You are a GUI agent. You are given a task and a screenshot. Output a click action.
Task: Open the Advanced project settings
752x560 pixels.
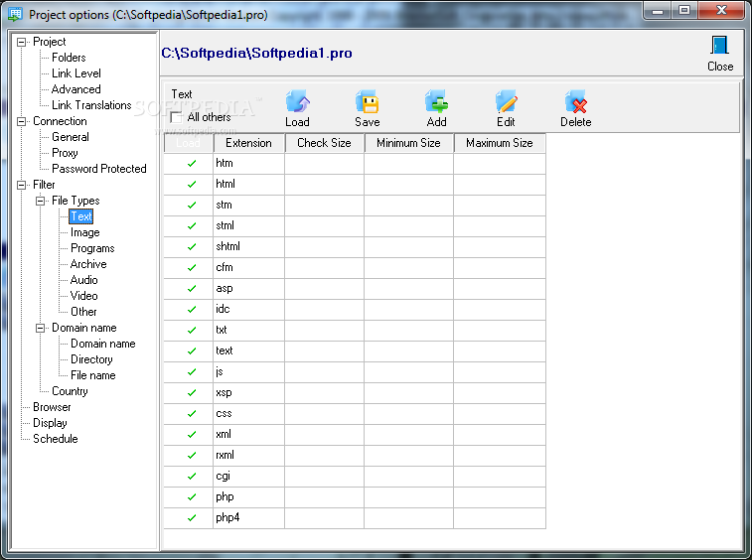pyautogui.click(x=75, y=89)
